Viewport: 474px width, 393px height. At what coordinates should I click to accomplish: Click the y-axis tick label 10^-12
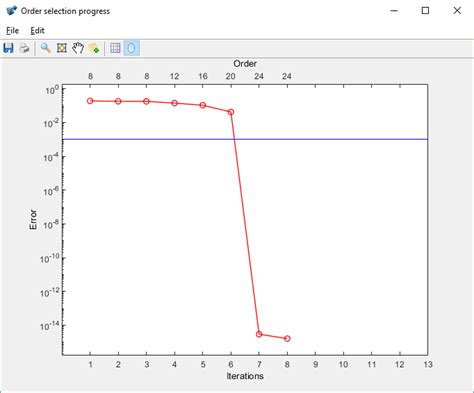point(50,292)
